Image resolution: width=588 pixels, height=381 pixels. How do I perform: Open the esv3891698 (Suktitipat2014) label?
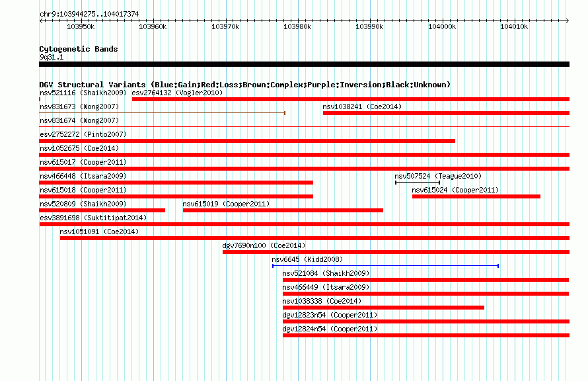point(93,218)
